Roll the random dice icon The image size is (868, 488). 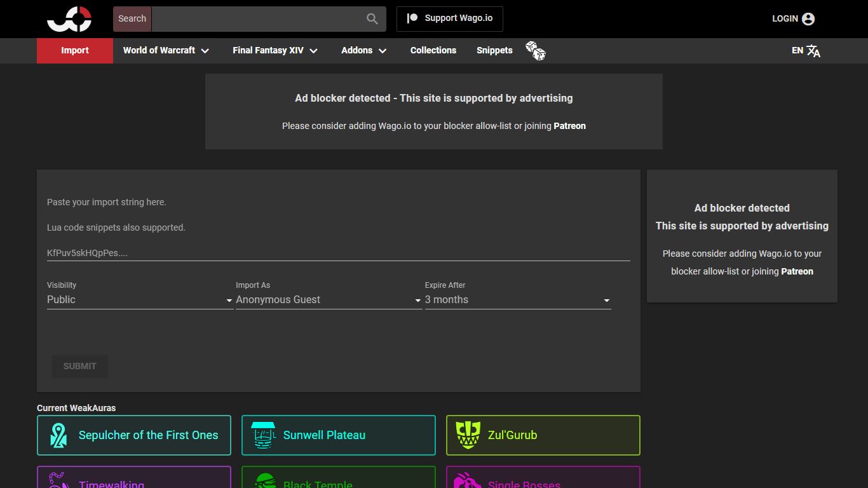coord(536,51)
